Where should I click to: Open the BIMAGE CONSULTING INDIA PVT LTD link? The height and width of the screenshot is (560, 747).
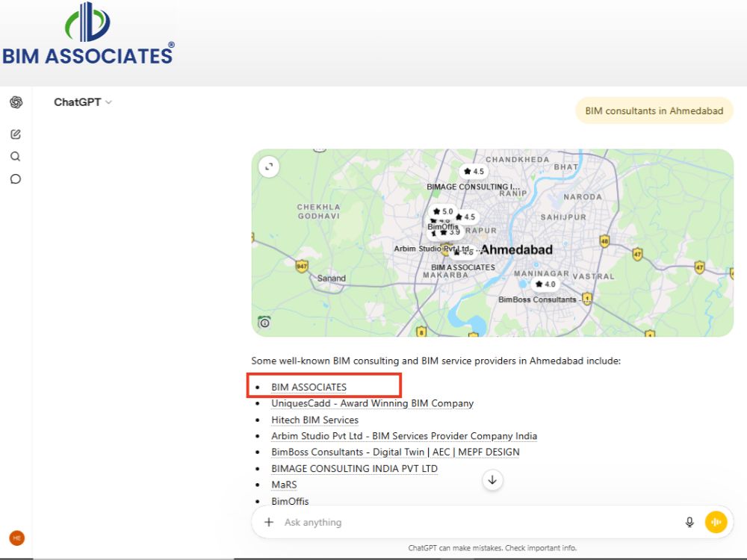(x=354, y=469)
